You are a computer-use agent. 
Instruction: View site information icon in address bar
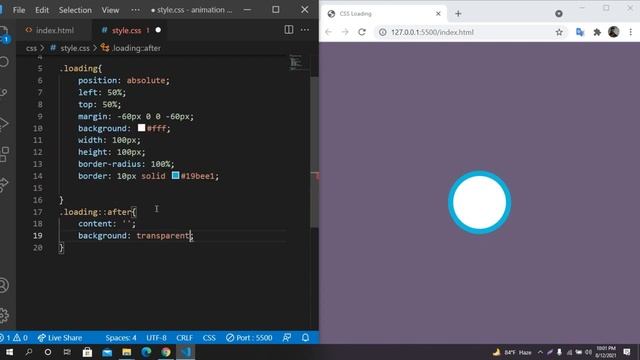(x=382, y=32)
